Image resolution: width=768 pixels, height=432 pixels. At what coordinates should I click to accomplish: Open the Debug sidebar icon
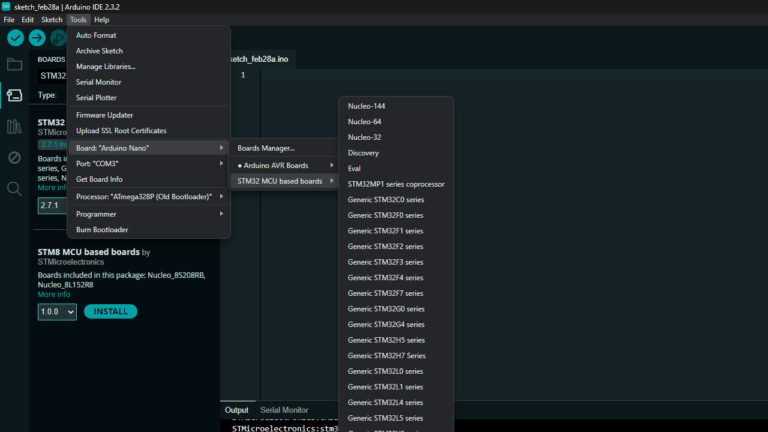[14, 158]
